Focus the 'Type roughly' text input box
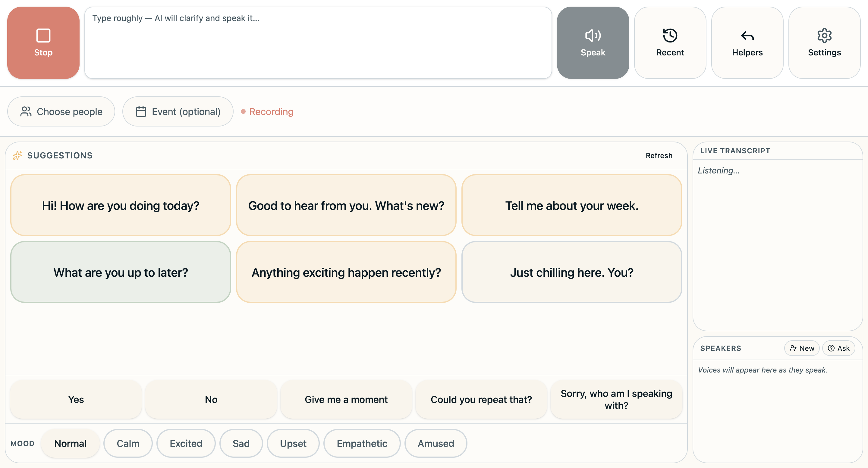The height and width of the screenshot is (468, 868). (x=318, y=43)
